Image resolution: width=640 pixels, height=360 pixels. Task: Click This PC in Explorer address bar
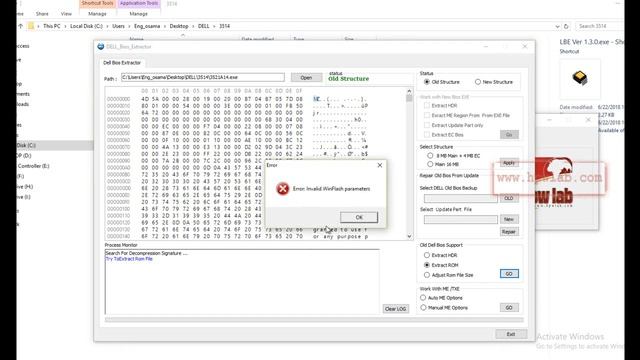pyautogui.click(x=51, y=26)
